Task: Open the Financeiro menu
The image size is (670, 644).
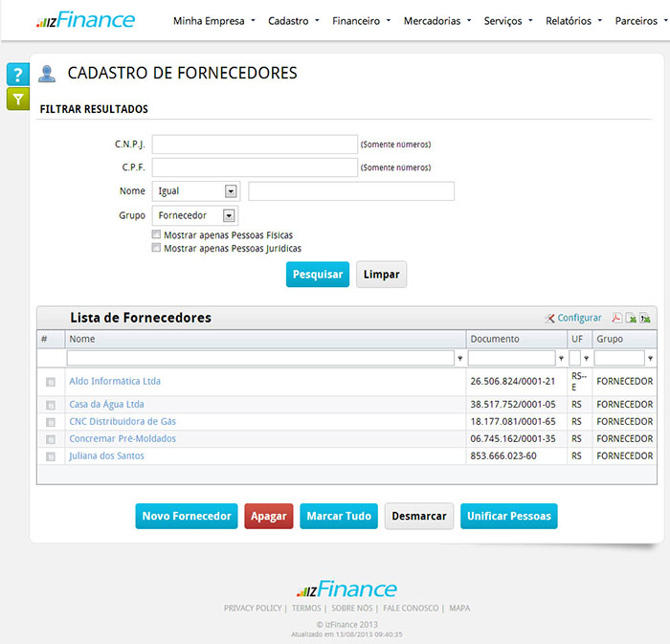Action: [x=362, y=21]
